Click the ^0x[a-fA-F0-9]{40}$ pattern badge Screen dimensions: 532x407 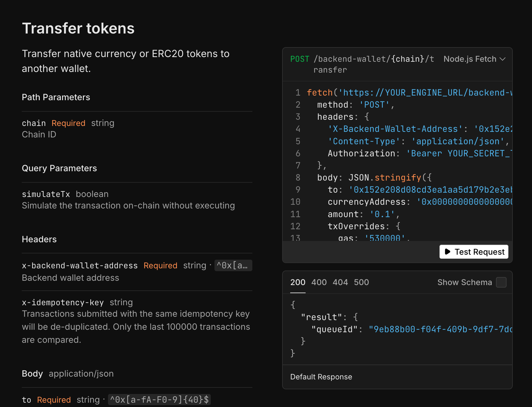point(159,400)
